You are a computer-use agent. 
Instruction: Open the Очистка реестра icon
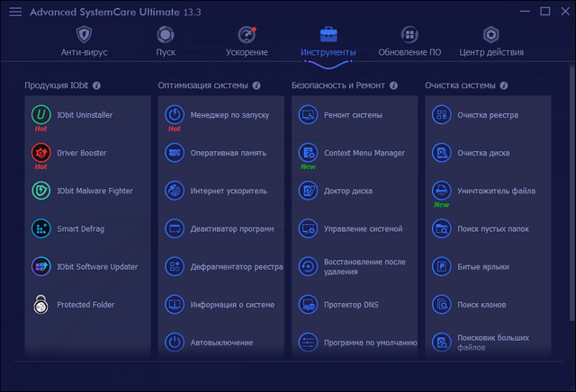(x=441, y=114)
